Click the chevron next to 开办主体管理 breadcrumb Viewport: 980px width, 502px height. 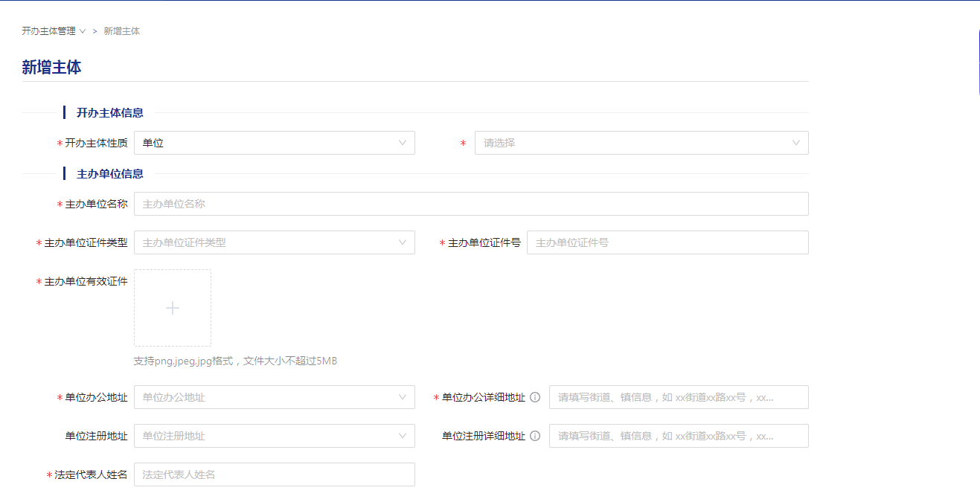(82, 31)
